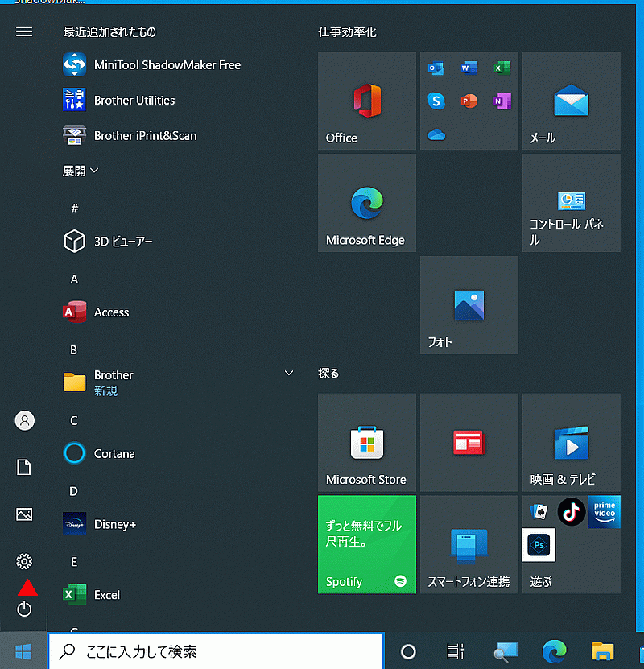Screen dimensions: 644x669
Task: Expand the recently added list (展開)
Action: (80, 171)
